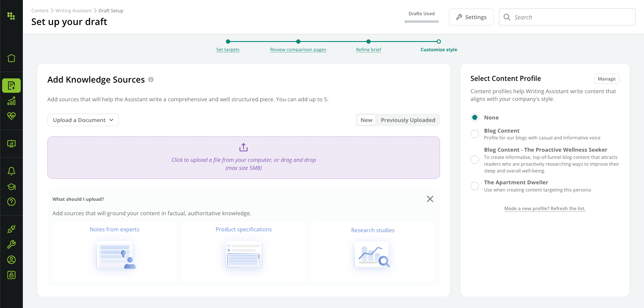
Task: Click the Product specifications heading
Action: point(244,229)
